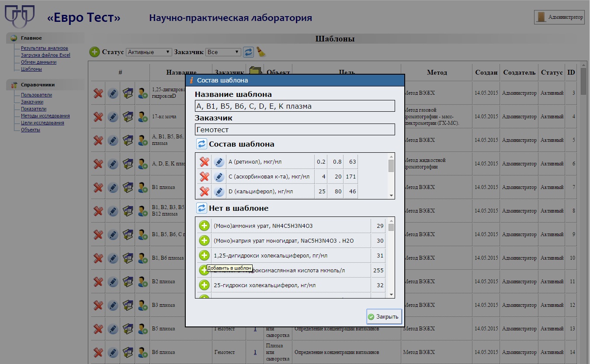The image size is (590, 364).
Task: Click the Нет в шаблоне scrollbar thumb
Action: pos(391,227)
